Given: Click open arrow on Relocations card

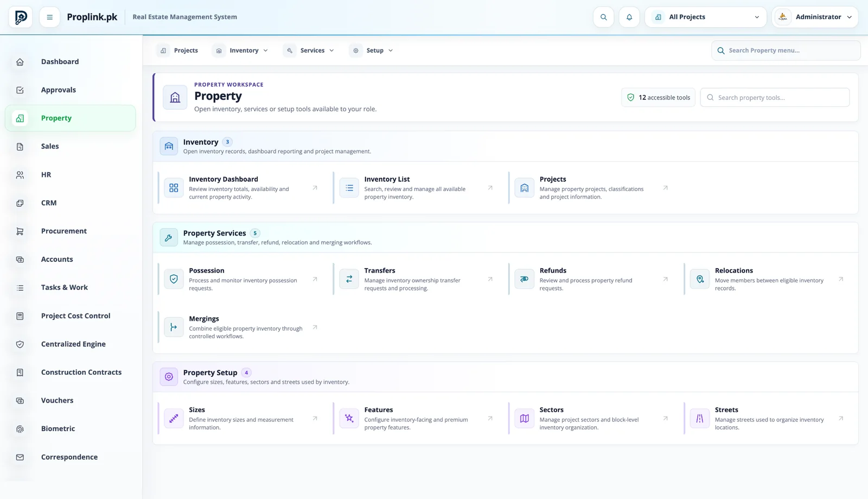Looking at the screenshot, I should [x=841, y=279].
